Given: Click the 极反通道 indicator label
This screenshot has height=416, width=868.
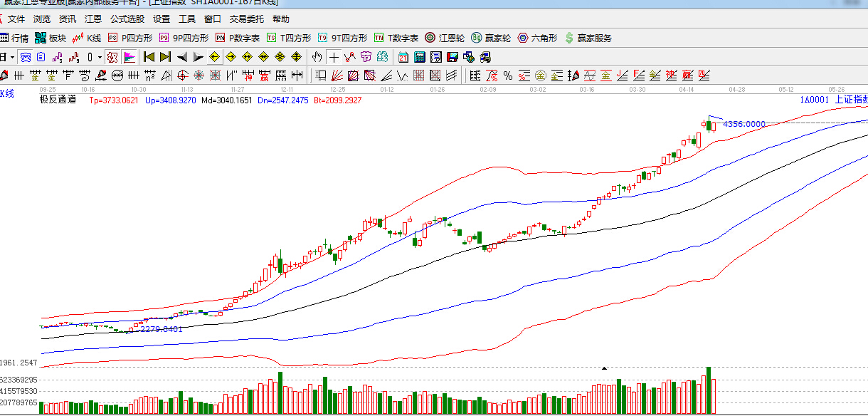Looking at the screenshot, I should tap(58, 100).
